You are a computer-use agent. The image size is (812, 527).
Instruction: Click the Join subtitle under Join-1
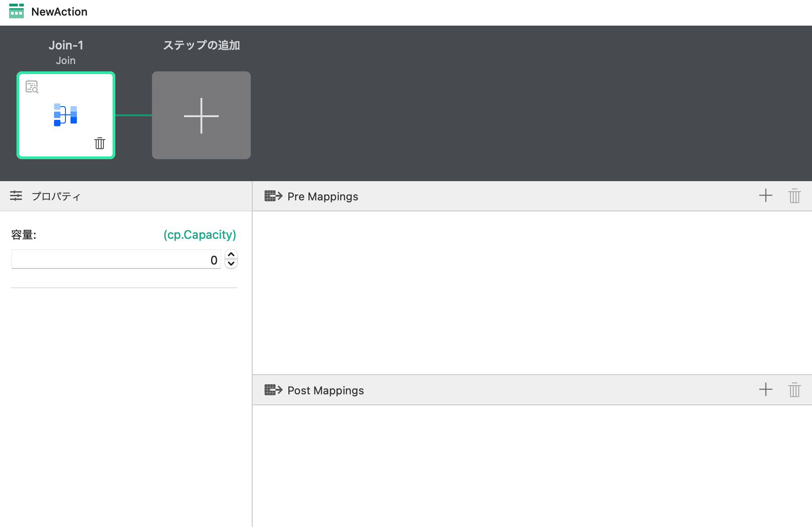click(66, 60)
